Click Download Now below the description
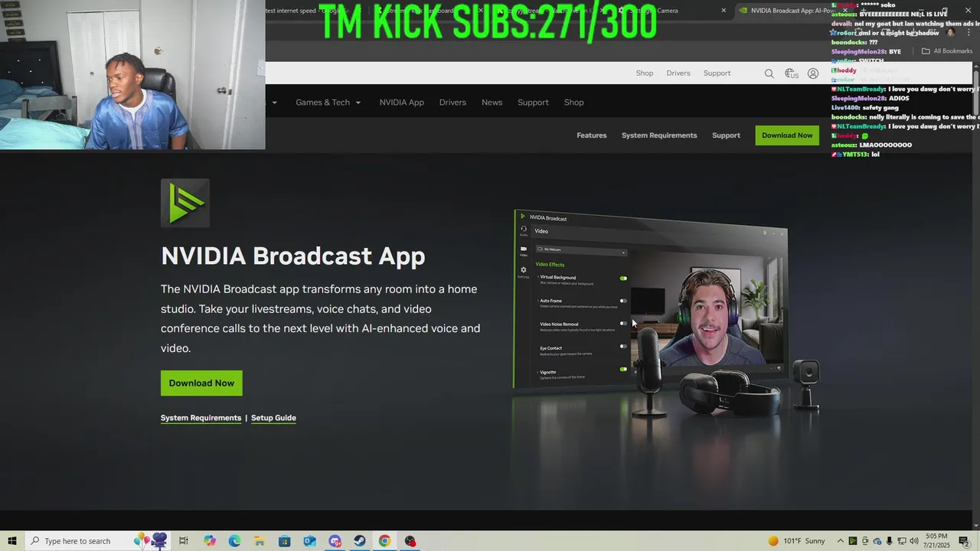The height and width of the screenshot is (551, 980). pyautogui.click(x=201, y=383)
